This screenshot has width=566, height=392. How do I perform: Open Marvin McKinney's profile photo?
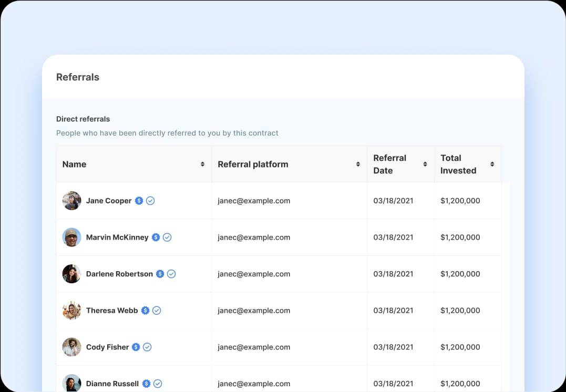tap(71, 238)
